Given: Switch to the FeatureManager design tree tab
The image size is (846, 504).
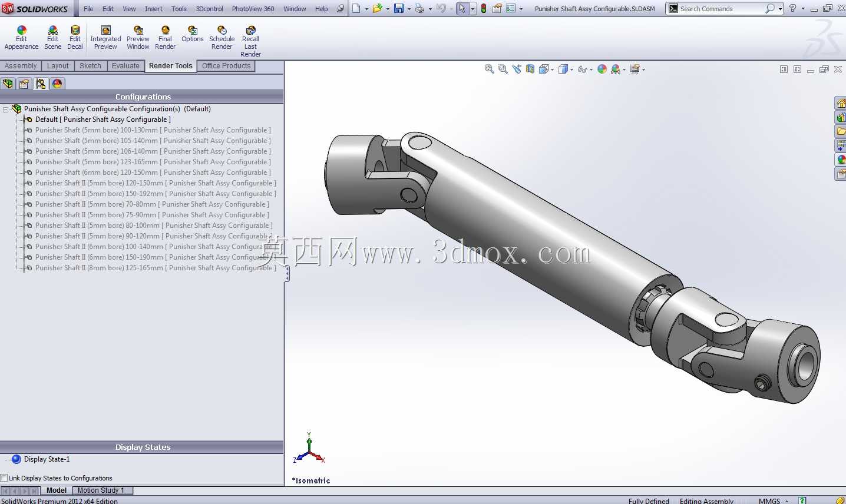Looking at the screenshot, I should 8,84.
